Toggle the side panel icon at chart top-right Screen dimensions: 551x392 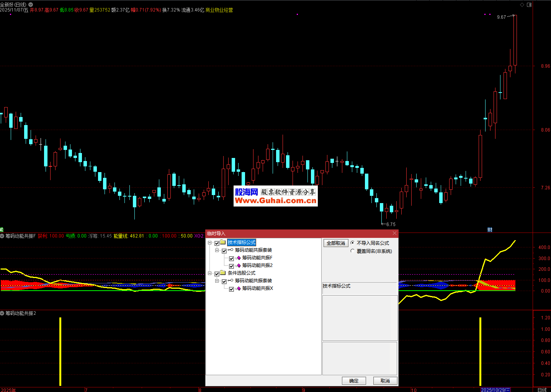click(x=529, y=5)
